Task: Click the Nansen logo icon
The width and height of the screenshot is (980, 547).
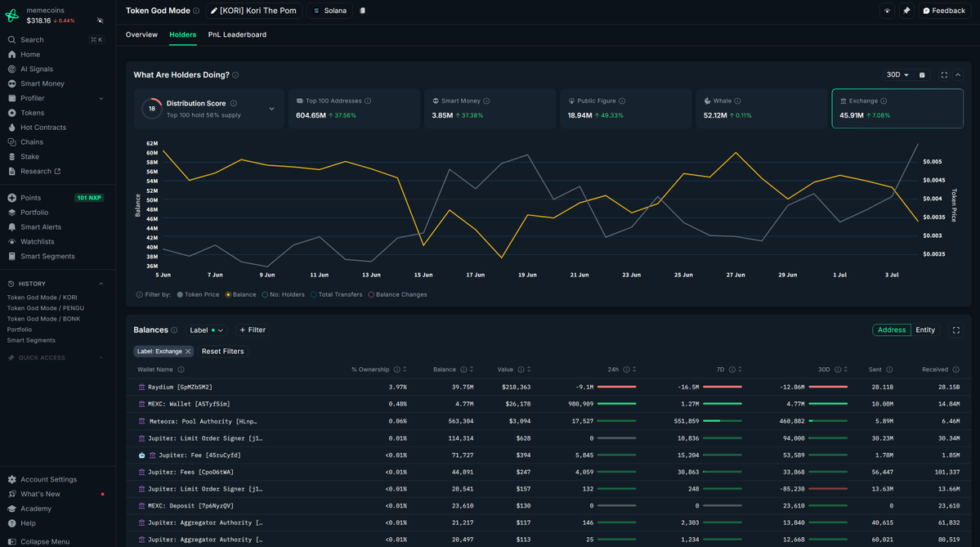Action: pos(12,16)
